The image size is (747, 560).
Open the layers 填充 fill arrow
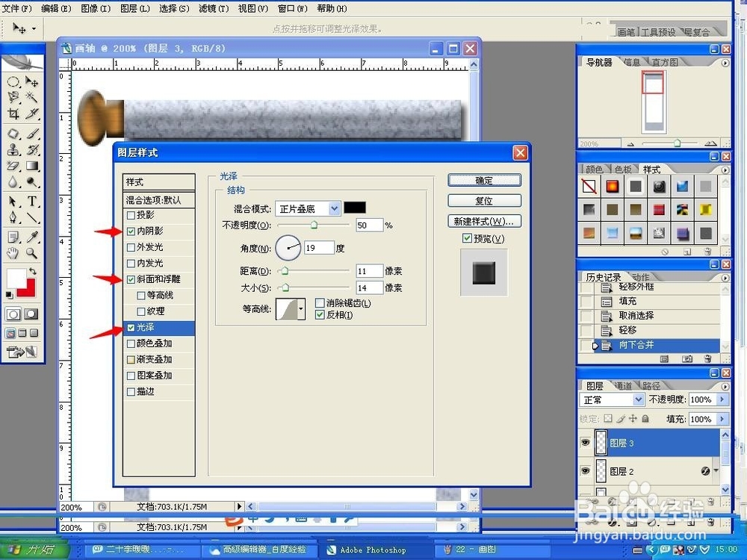click(x=722, y=419)
